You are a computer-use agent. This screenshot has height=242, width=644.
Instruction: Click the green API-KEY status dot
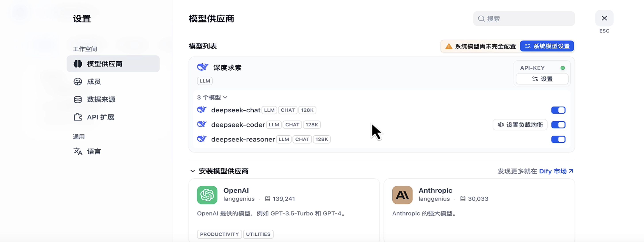pyautogui.click(x=563, y=68)
